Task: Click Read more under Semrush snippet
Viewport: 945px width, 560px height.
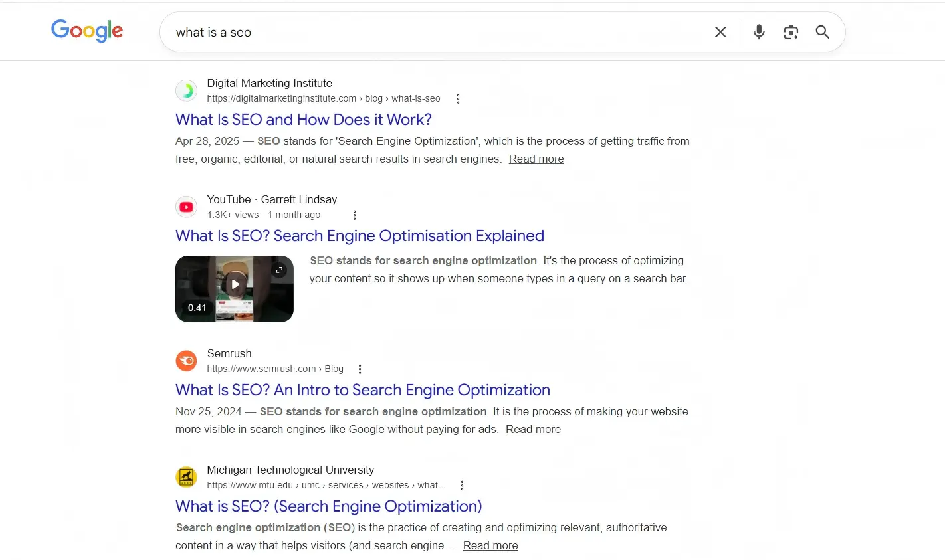Action: pyautogui.click(x=533, y=429)
